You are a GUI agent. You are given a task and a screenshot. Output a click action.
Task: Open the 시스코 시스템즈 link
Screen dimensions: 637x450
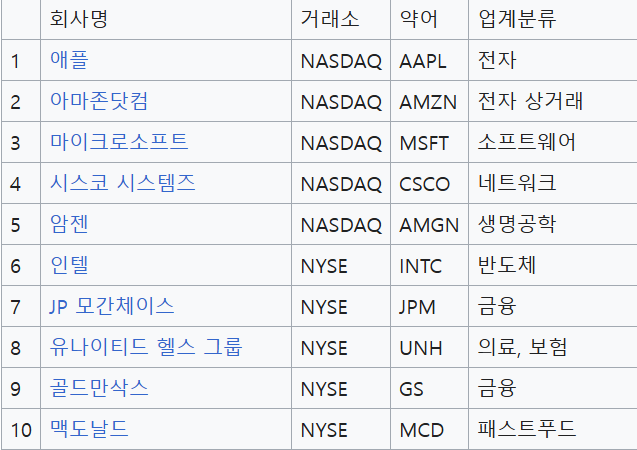122,183
